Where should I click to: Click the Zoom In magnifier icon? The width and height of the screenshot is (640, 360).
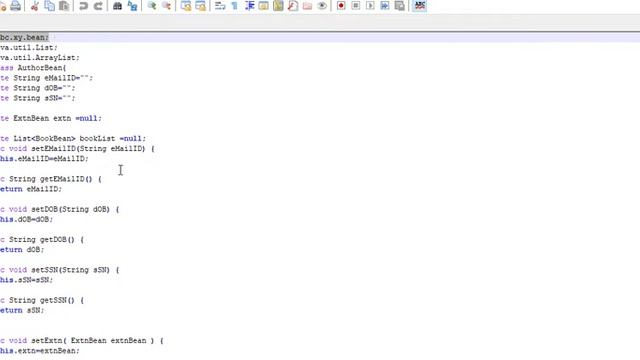pyautogui.click(x=152, y=6)
